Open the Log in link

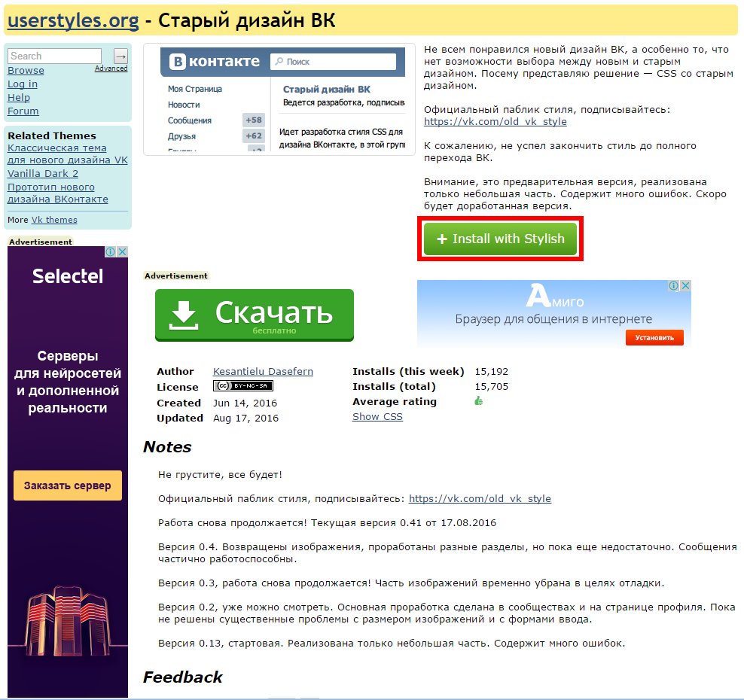point(23,84)
